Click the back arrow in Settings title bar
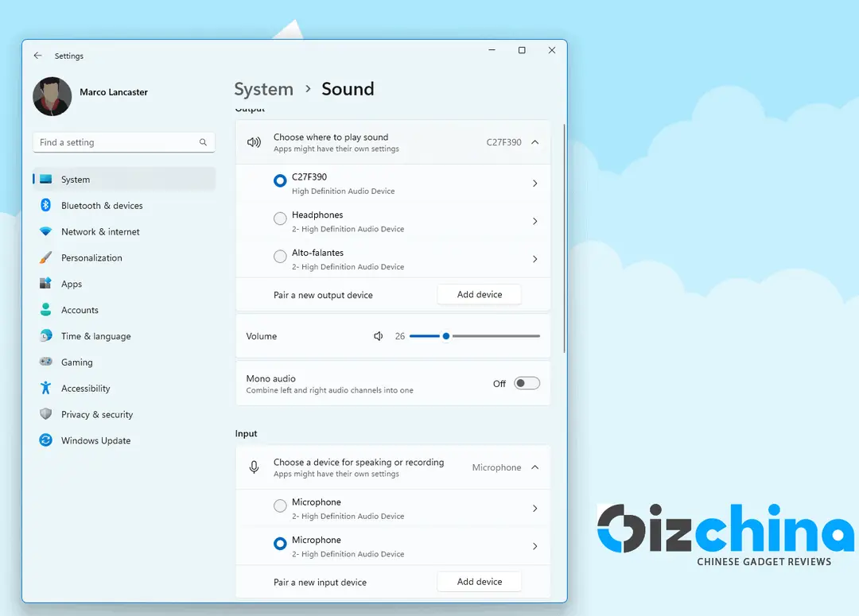 38,56
